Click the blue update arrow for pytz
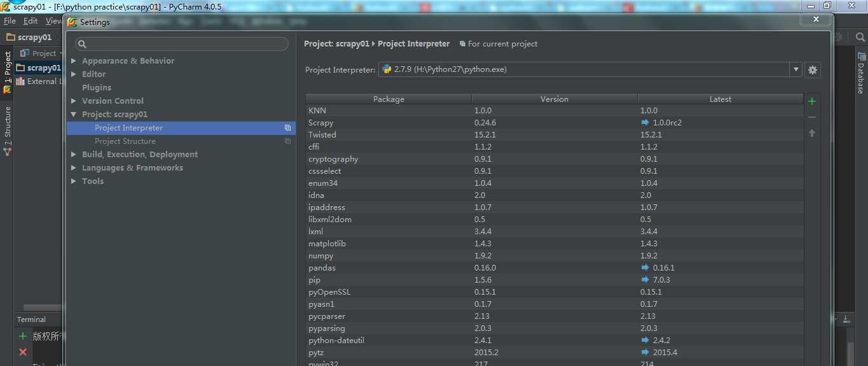 point(645,353)
